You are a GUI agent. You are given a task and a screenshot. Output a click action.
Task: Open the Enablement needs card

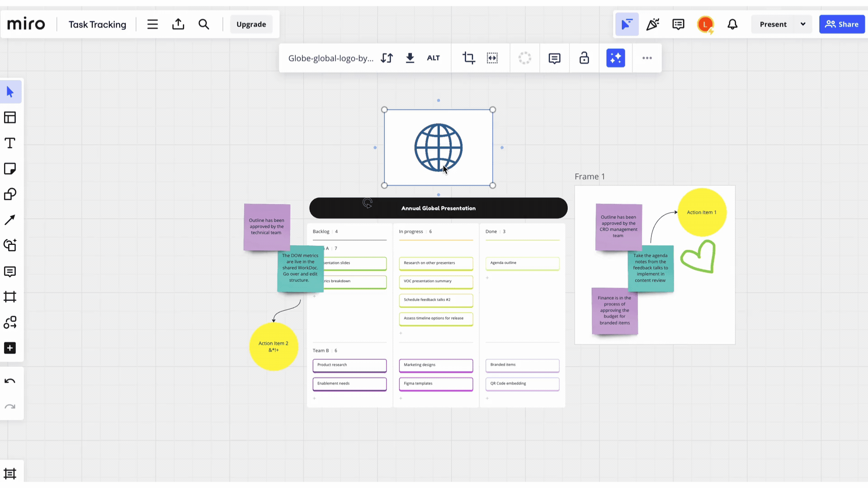(x=349, y=384)
